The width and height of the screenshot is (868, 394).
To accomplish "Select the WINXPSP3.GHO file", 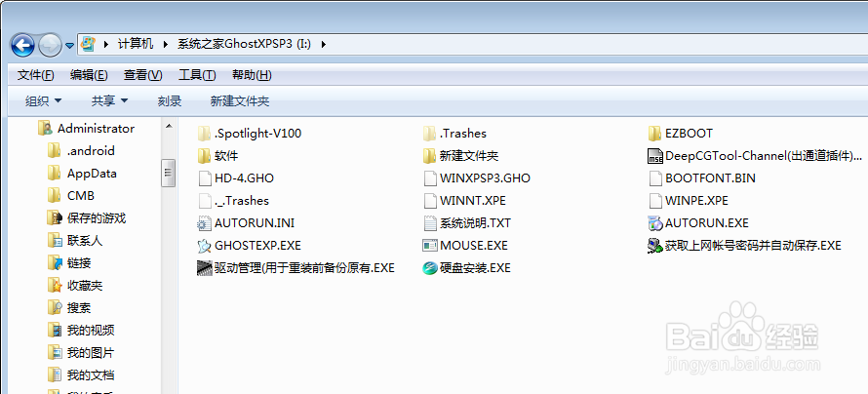I will pos(477,178).
